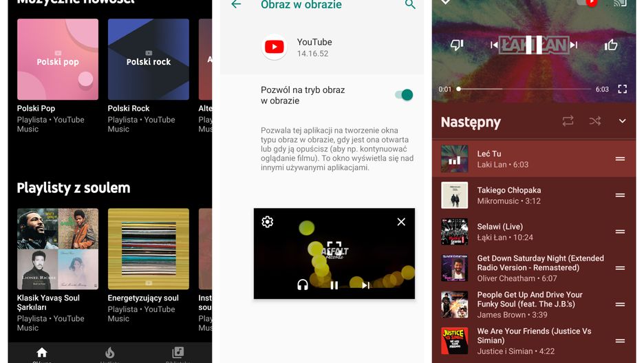Tap the reorder handle for Takiego Chłopaka
This screenshot has width=644, height=363.
(x=620, y=195)
